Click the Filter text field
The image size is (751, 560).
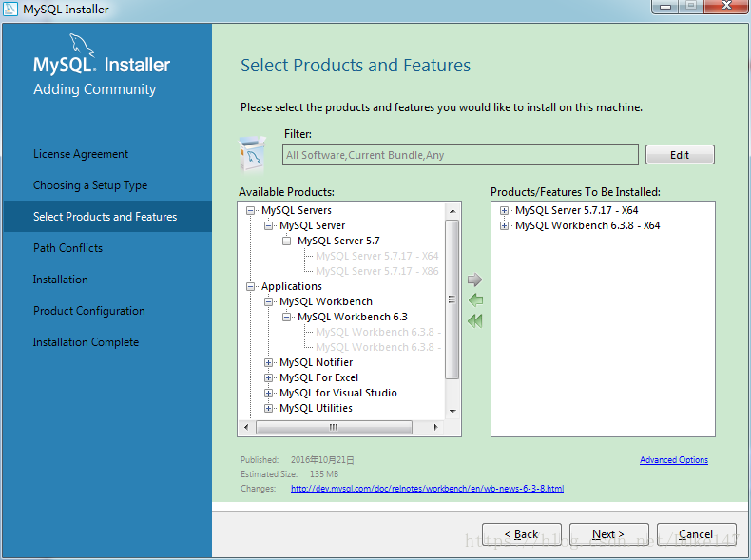tap(460, 155)
